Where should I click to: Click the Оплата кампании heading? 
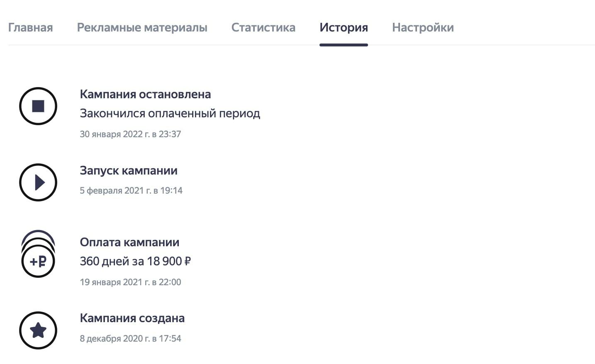[129, 242]
